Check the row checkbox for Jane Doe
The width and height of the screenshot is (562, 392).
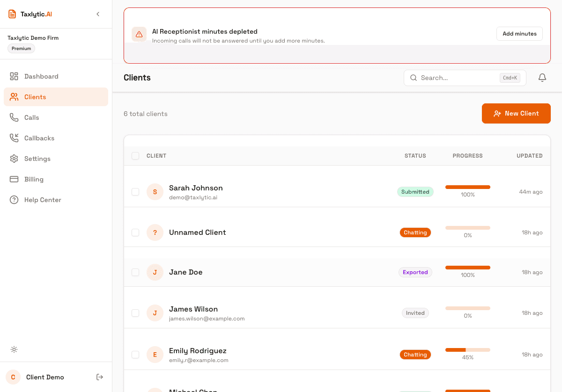(x=135, y=272)
